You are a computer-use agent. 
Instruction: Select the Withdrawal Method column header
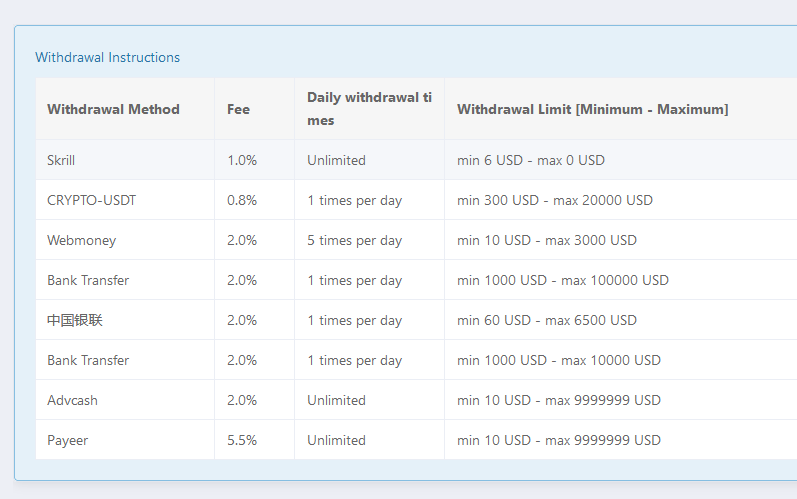(125, 109)
